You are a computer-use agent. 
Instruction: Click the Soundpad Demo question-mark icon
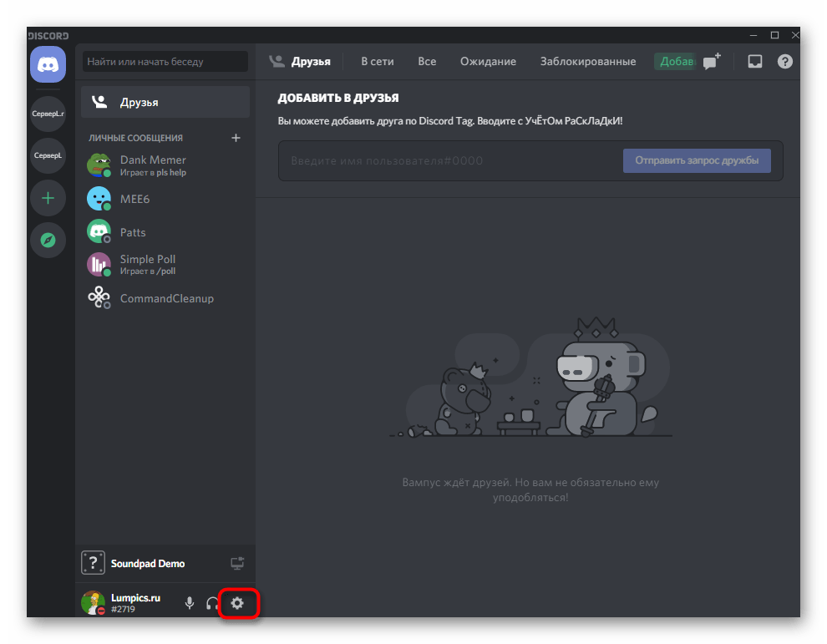[93, 563]
